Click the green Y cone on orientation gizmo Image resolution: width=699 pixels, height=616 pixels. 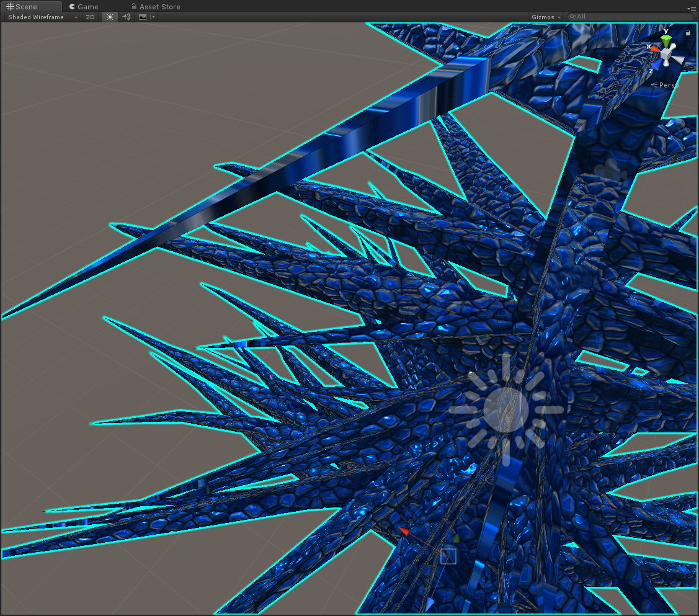(666, 41)
